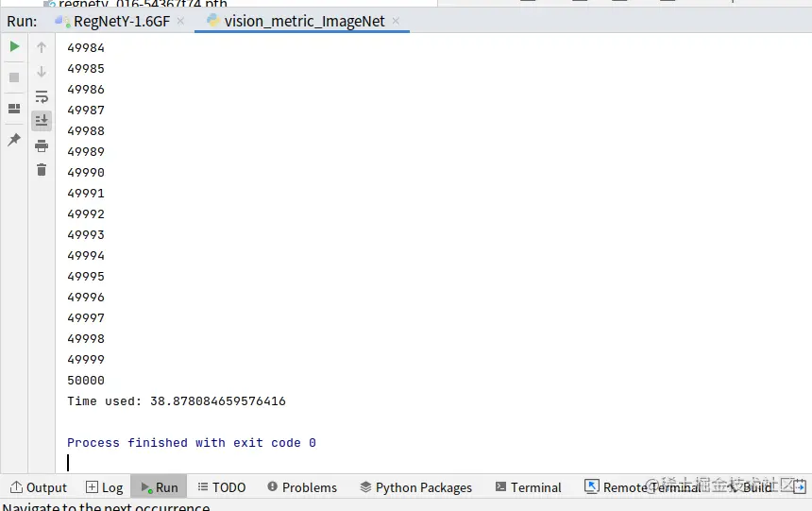
Task: Click the console line reading 49992
Action: [x=86, y=214]
